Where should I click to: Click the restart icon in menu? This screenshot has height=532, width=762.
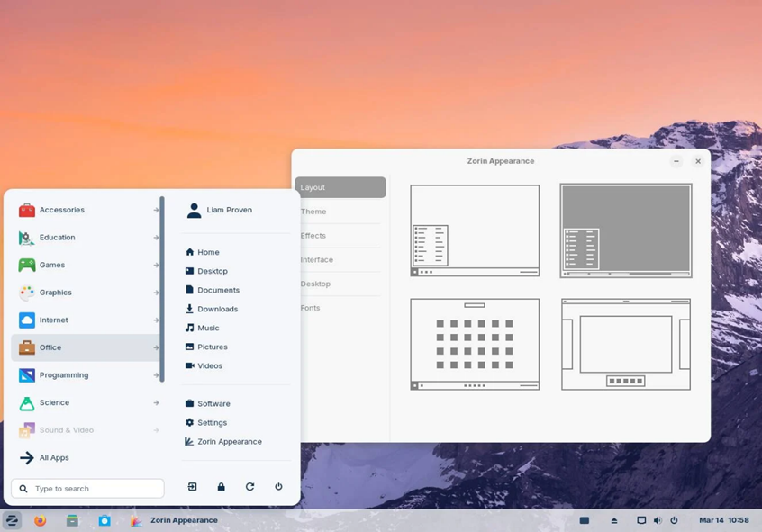249,487
